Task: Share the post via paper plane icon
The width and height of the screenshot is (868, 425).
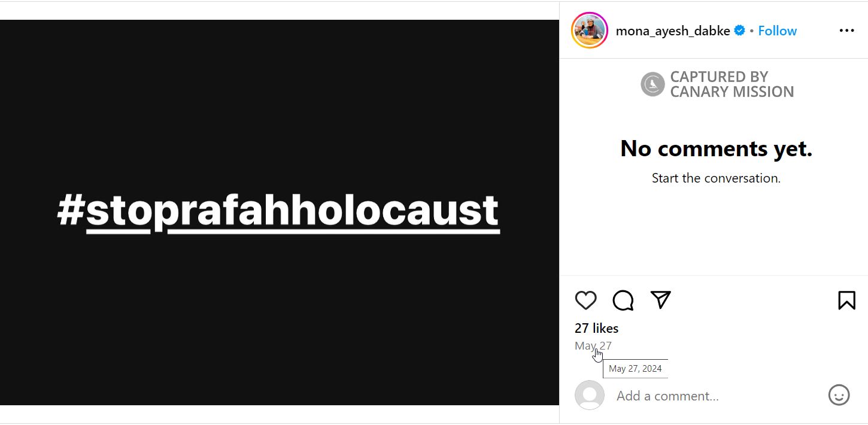Action: click(660, 300)
